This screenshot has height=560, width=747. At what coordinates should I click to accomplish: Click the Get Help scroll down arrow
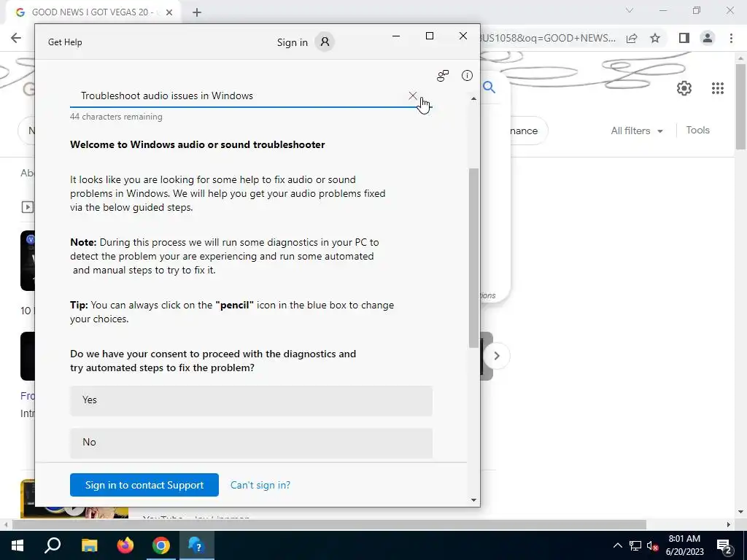coord(473,500)
